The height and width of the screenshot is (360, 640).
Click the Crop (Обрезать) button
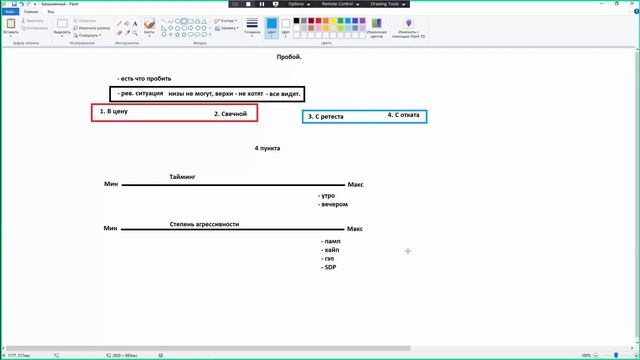click(85, 21)
